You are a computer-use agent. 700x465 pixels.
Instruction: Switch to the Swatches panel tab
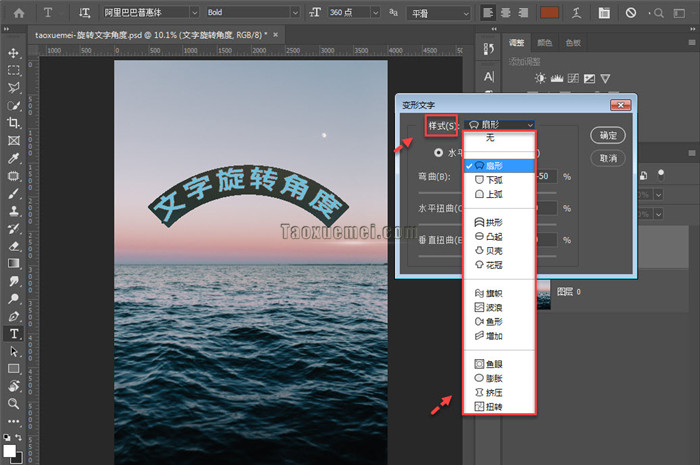573,43
